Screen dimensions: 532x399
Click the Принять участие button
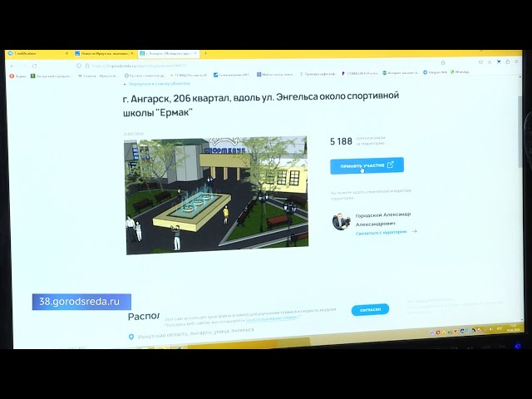pos(367,165)
